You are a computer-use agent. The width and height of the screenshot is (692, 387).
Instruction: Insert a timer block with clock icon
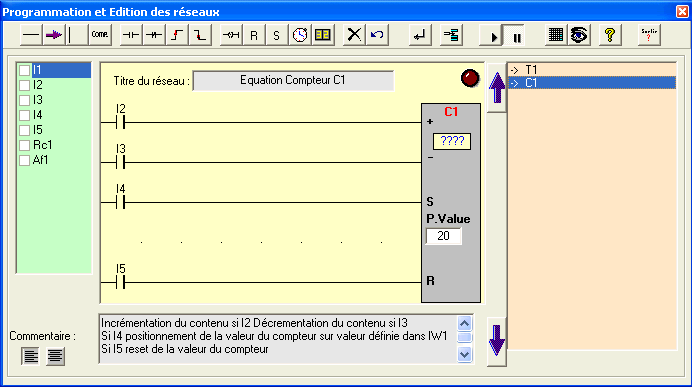click(x=300, y=35)
